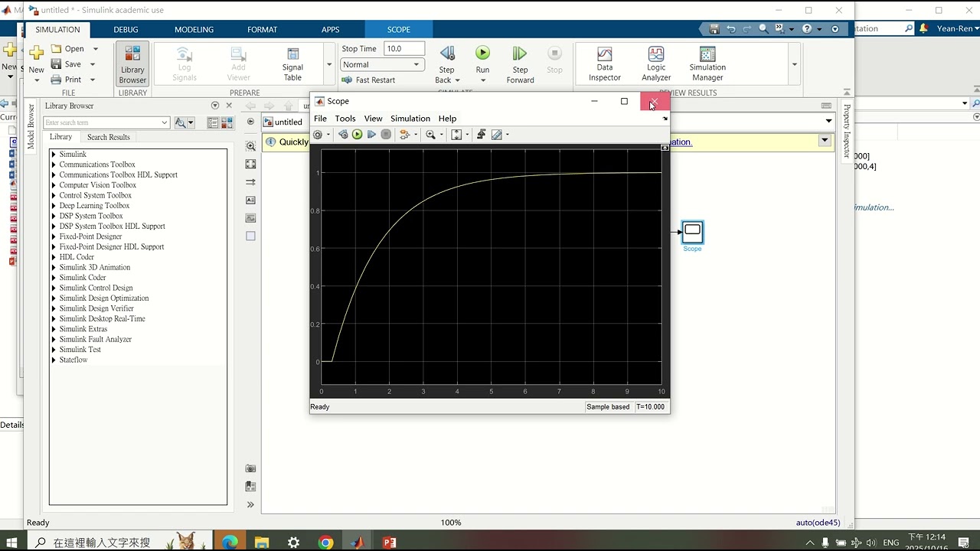
Task: Open the Scope View menu
Action: coord(373,119)
